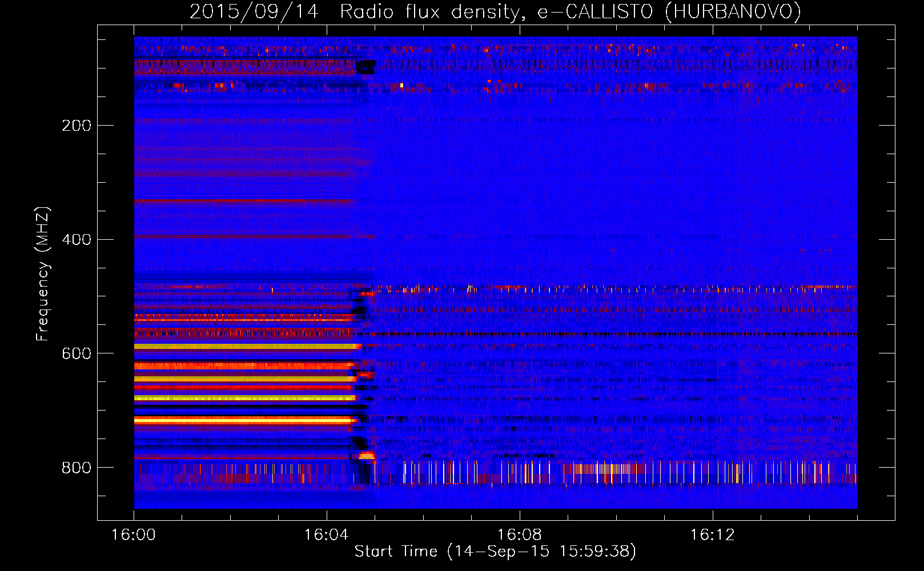This screenshot has width=924, height=571.
Task: Click the 200 frequency tick label
Action: pyautogui.click(x=77, y=126)
